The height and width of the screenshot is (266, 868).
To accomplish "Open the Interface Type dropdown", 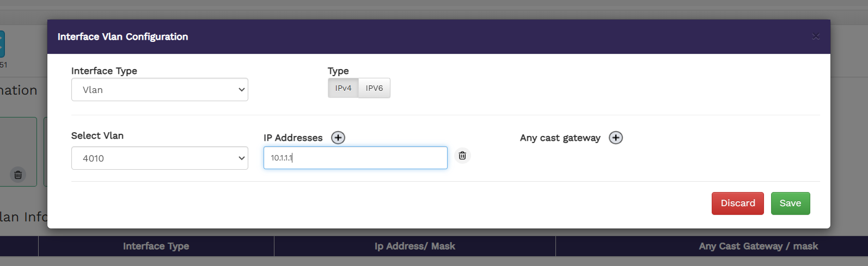I will click(160, 90).
